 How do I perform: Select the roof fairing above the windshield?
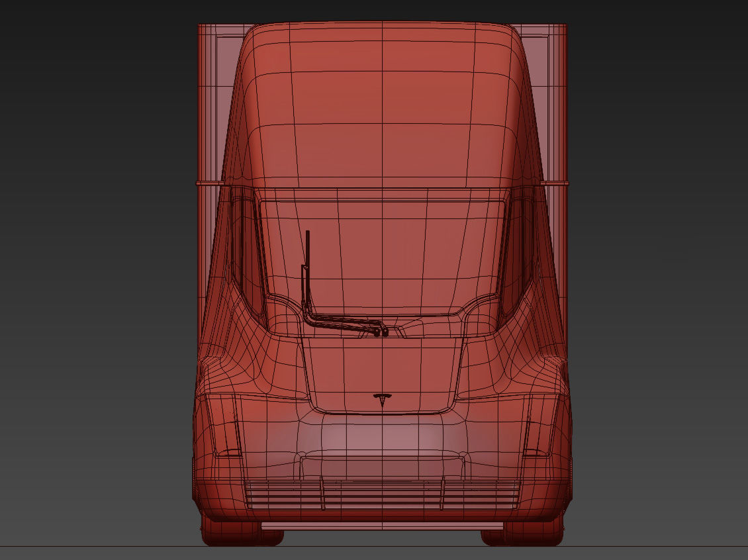coord(382,104)
